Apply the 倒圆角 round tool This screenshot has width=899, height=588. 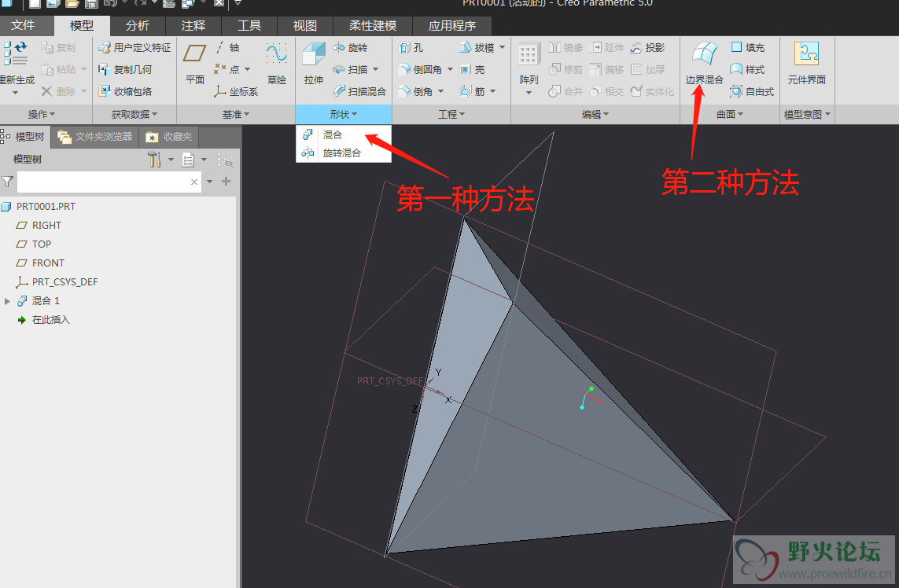tap(421, 69)
